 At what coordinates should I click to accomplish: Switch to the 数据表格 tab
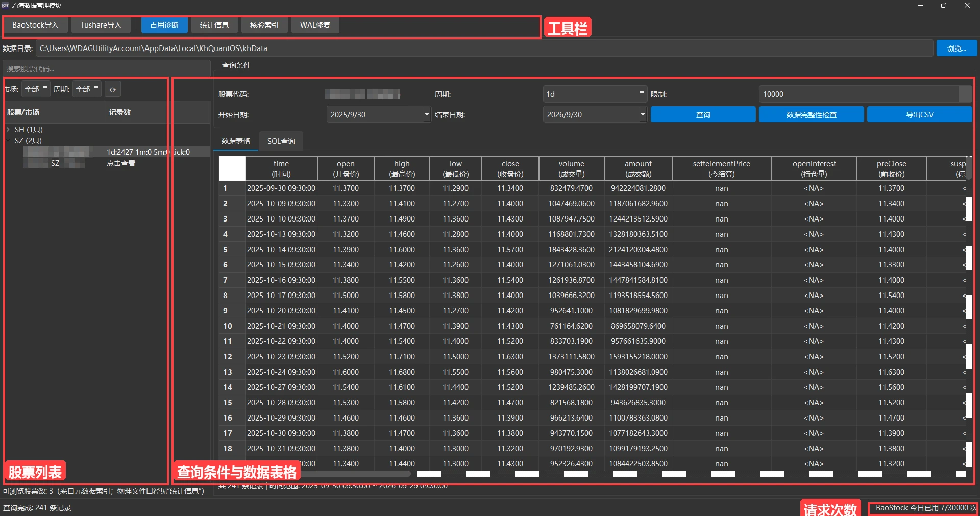click(236, 141)
